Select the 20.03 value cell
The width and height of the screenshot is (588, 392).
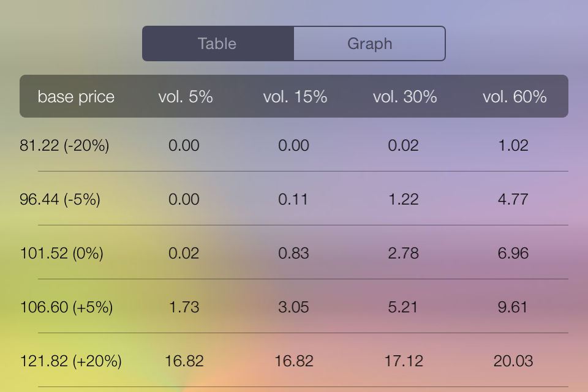tap(513, 361)
